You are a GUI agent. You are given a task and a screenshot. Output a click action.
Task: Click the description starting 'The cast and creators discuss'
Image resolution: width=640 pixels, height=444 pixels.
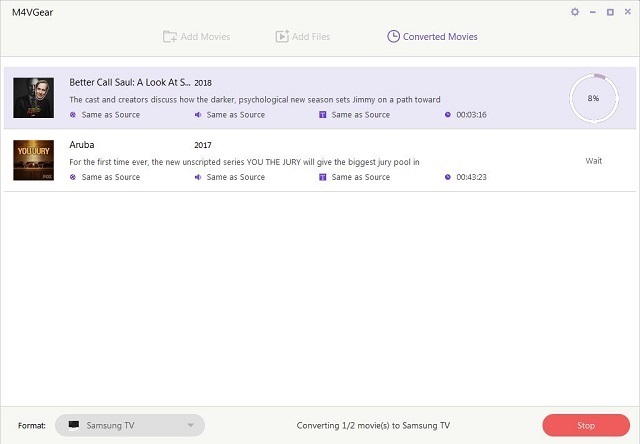[x=255, y=100]
